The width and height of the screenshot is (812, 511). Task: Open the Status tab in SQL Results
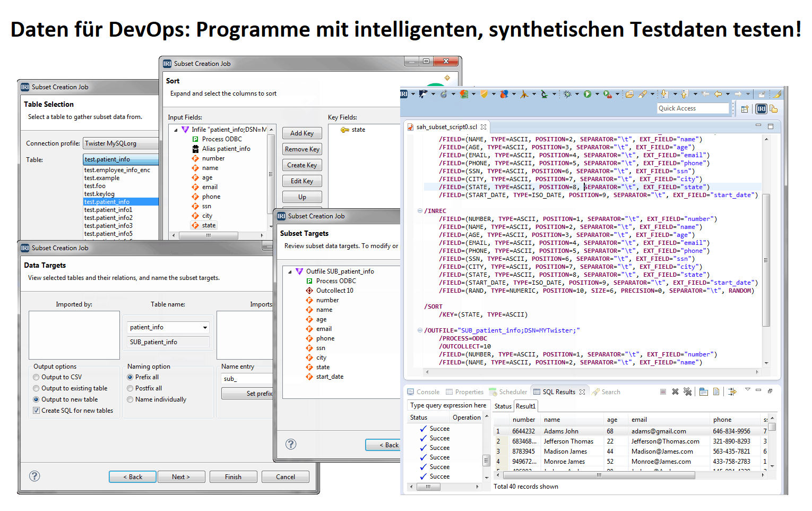(503, 406)
